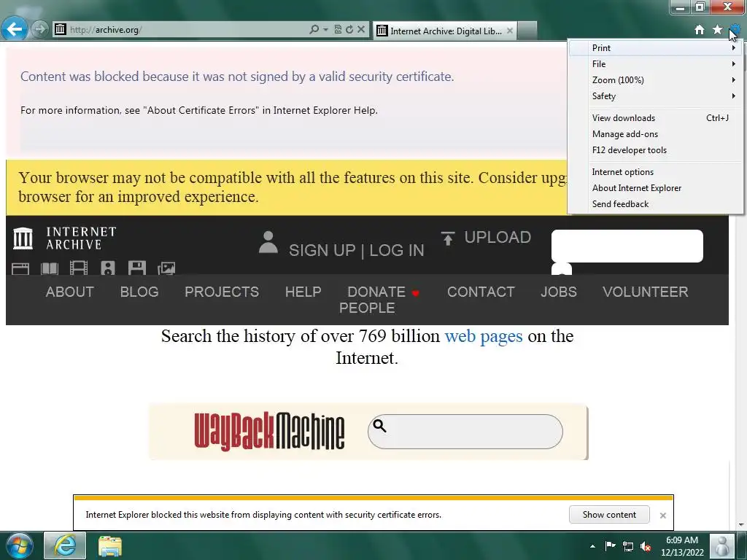Click the Compatibility View icon

(x=338, y=29)
